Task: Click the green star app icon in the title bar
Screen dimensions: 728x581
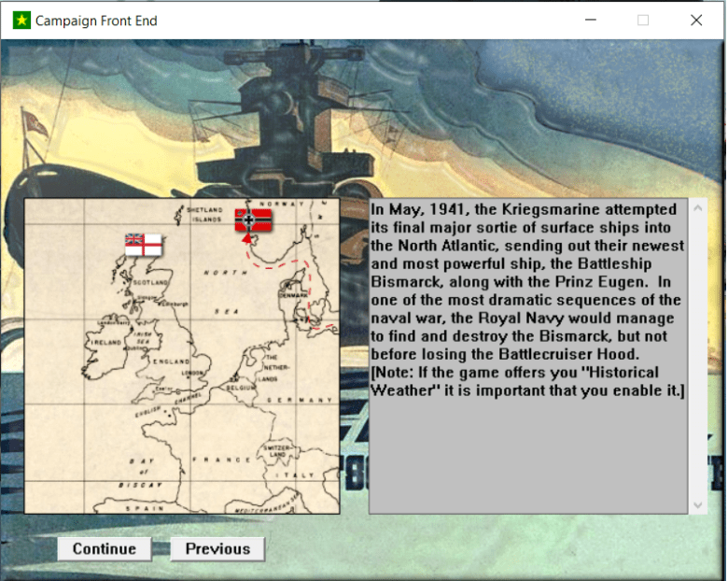Action: (x=21, y=21)
